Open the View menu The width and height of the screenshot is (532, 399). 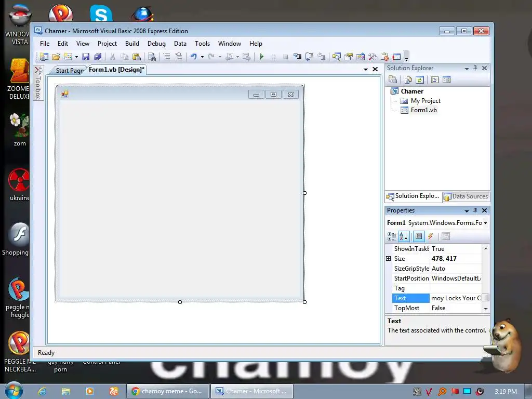pyautogui.click(x=83, y=44)
